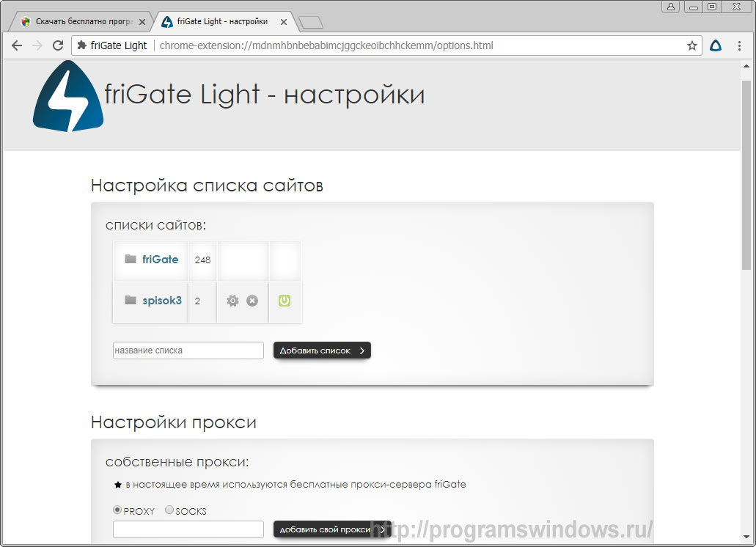
Task: Open the friGate extension toolbar icon
Action: 716,45
